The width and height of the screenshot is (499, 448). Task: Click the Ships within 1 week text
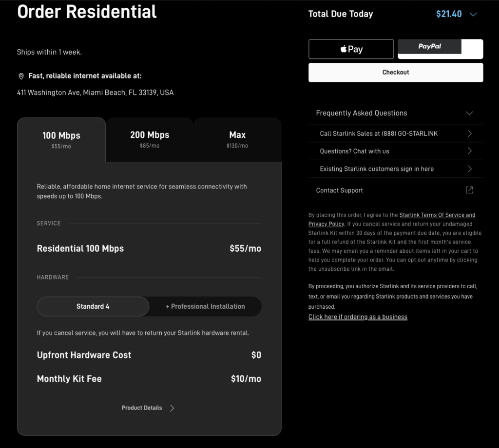(49, 52)
